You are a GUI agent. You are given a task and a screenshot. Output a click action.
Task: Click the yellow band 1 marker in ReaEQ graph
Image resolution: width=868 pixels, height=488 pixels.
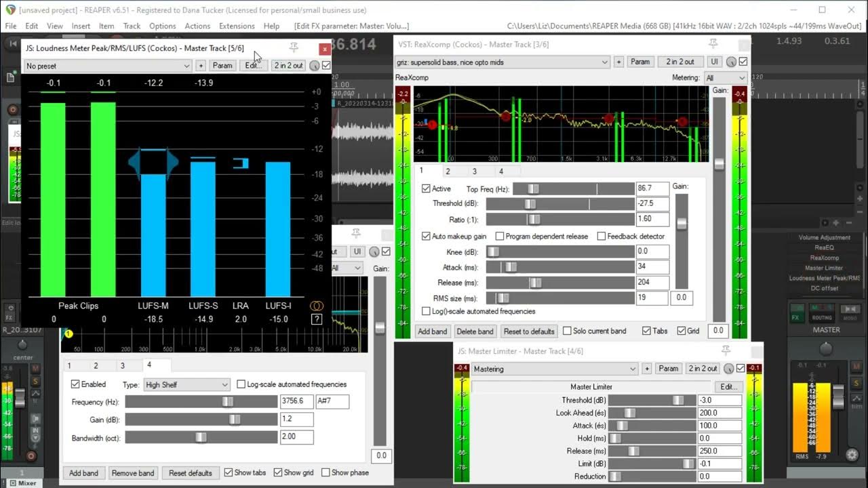point(68,334)
